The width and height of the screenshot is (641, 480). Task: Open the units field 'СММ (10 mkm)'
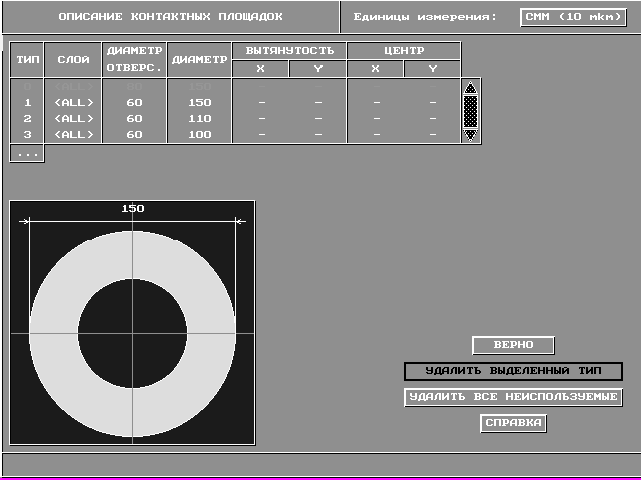click(x=573, y=16)
